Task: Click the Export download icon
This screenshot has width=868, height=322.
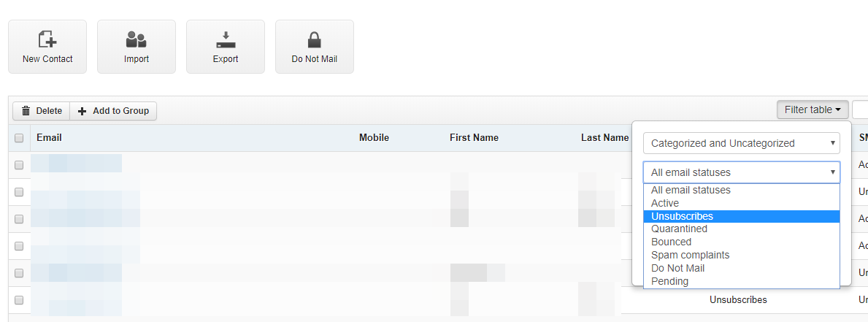Action: [x=226, y=40]
